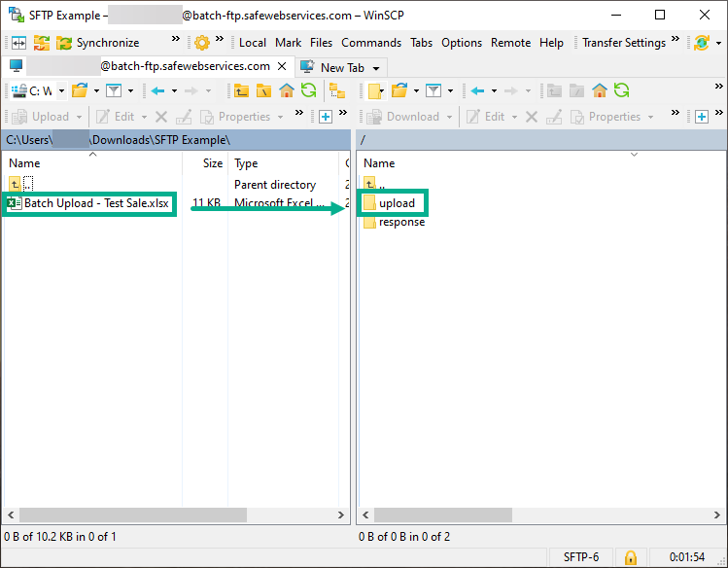This screenshot has width=728, height=568.
Task: Sort local files by Size column
Action: (x=205, y=163)
